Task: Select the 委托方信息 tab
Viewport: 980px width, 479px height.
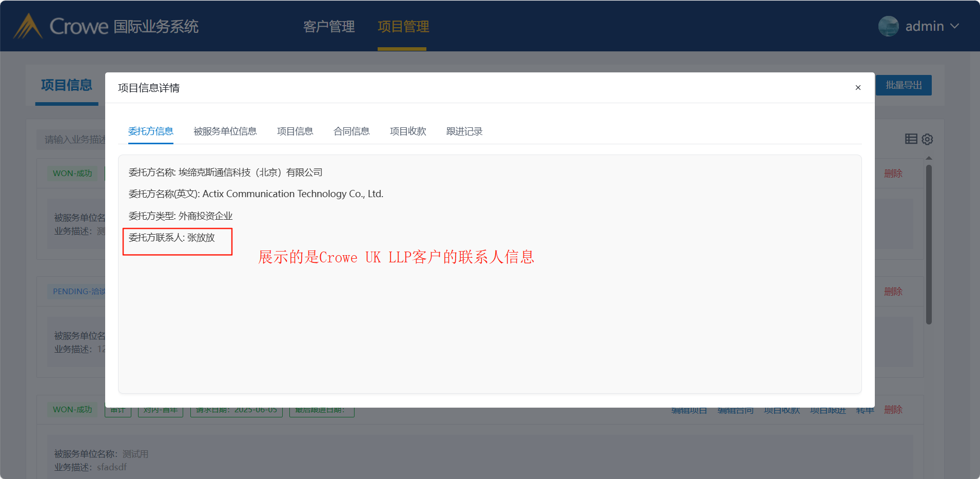Action: (151, 131)
